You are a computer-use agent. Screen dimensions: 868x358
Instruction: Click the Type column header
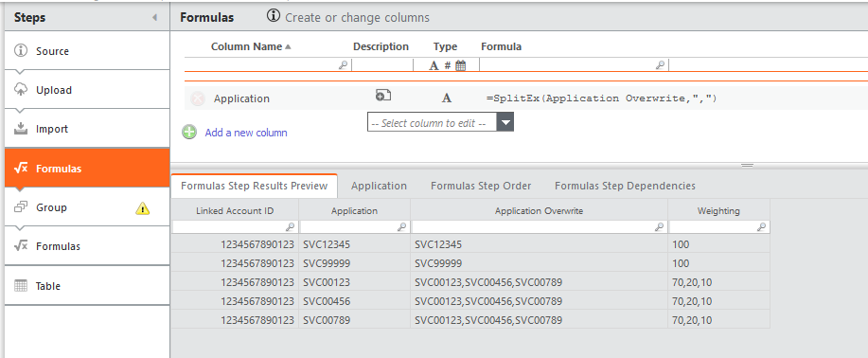tap(445, 46)
